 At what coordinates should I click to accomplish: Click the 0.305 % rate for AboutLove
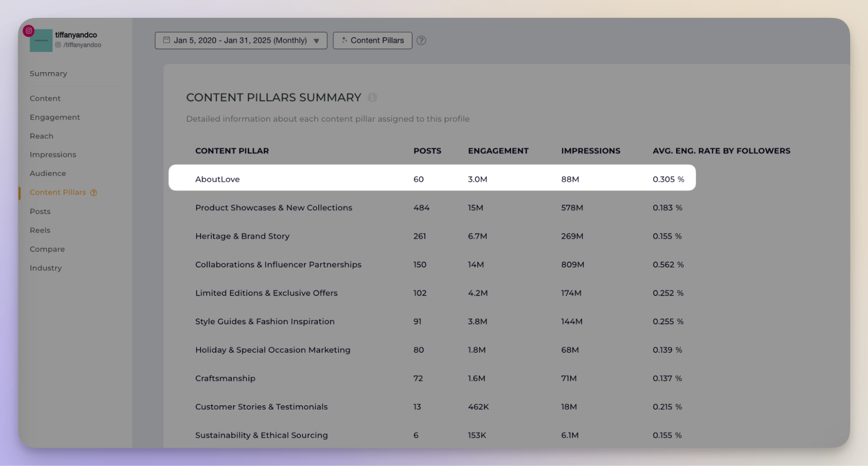click(668, 179)
